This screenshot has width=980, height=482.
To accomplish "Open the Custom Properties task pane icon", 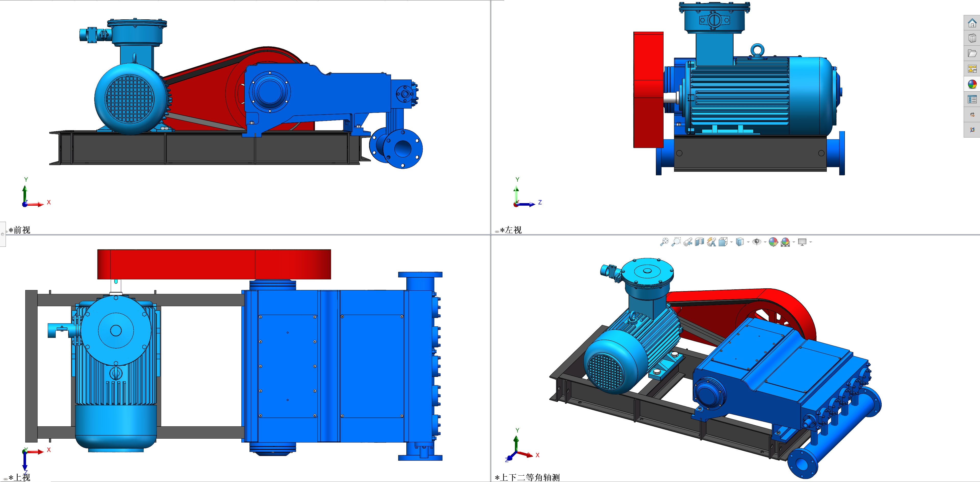I will [x=972, y=100].
